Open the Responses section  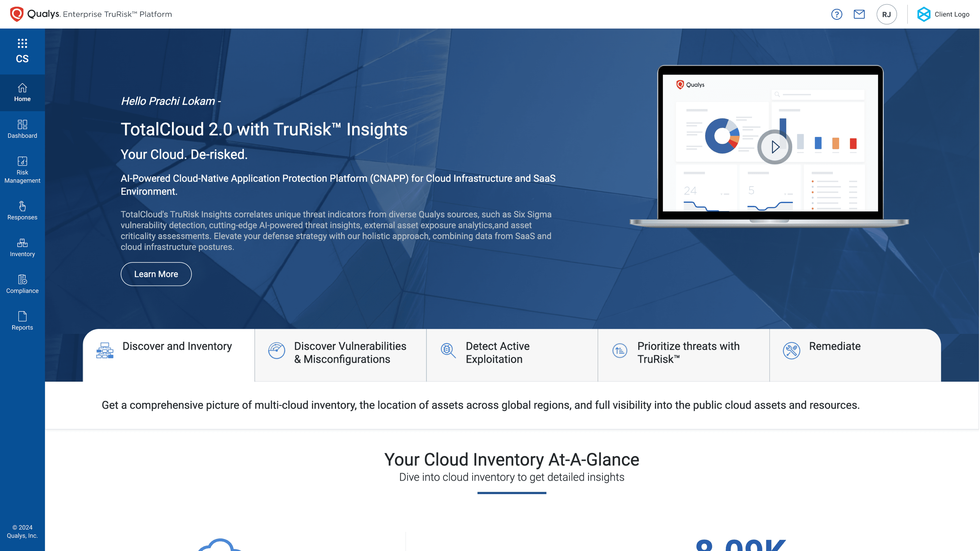point(22,211)
